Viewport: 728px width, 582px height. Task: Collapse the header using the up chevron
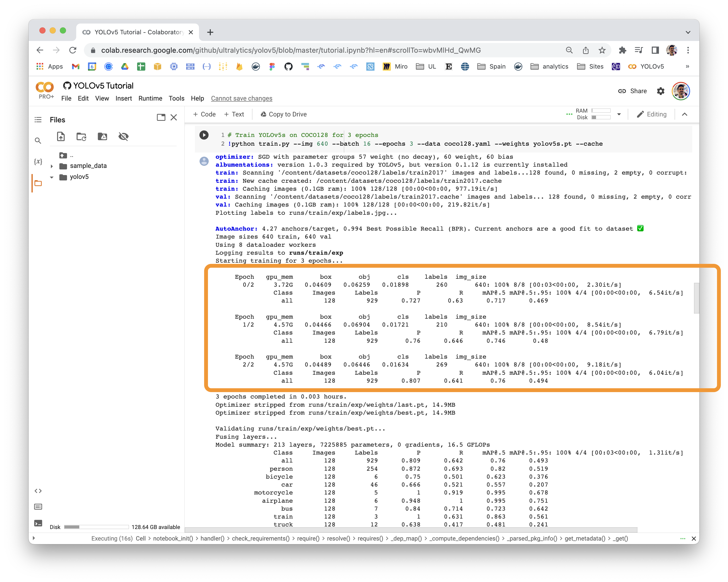coord(685,114)
